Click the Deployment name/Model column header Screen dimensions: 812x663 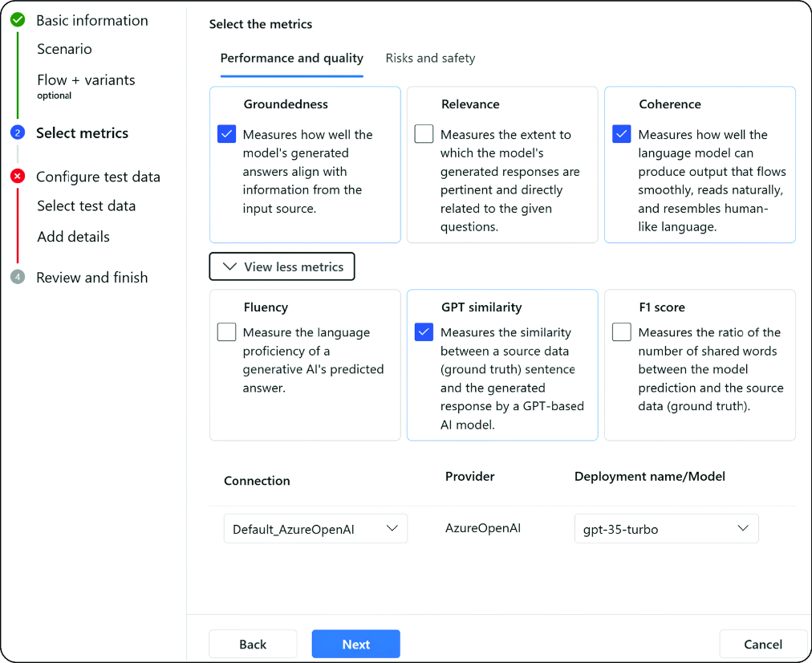(x=650, y=477)
